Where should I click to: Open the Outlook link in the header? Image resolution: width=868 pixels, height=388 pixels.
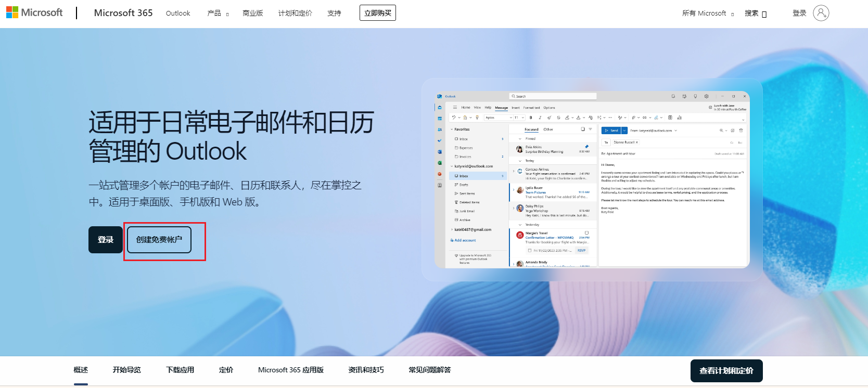178,13
